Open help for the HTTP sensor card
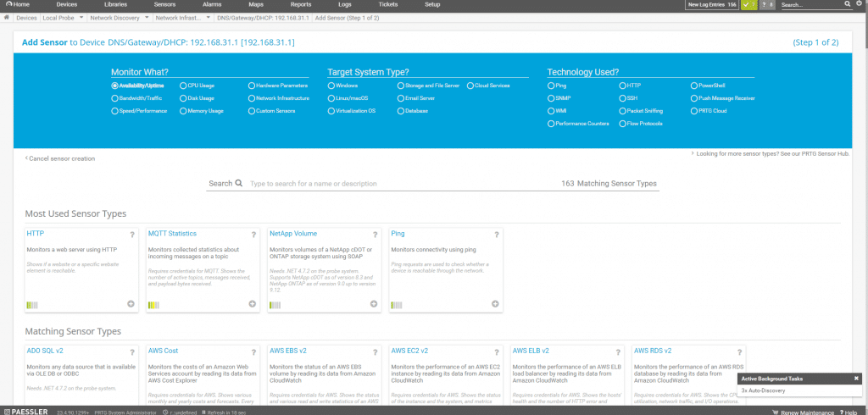This screenshot has height=415, width=868. point(132,235)
